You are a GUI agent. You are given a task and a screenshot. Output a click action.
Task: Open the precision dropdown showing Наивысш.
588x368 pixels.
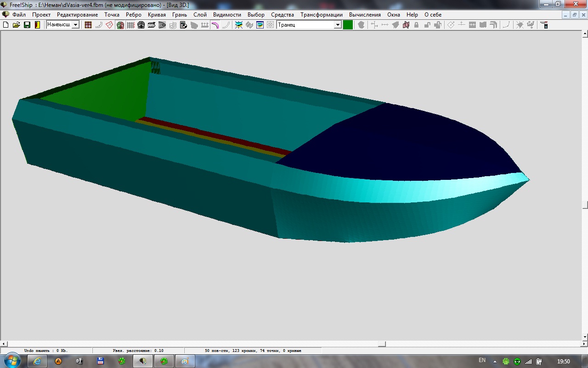(x=75, y=25)
